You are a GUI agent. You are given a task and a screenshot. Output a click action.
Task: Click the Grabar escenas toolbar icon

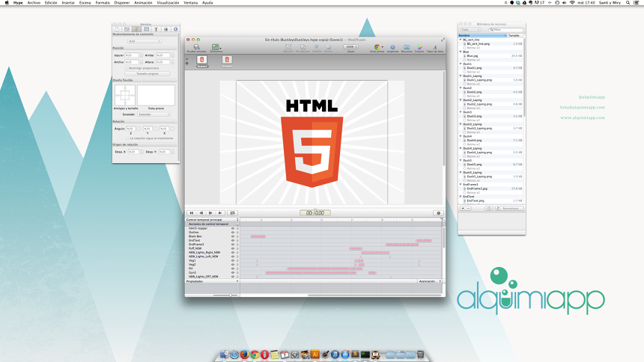(196, 47)
